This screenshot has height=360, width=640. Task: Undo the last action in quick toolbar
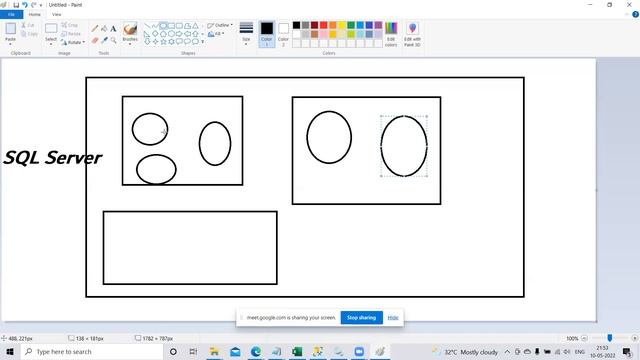click(24, 5)
